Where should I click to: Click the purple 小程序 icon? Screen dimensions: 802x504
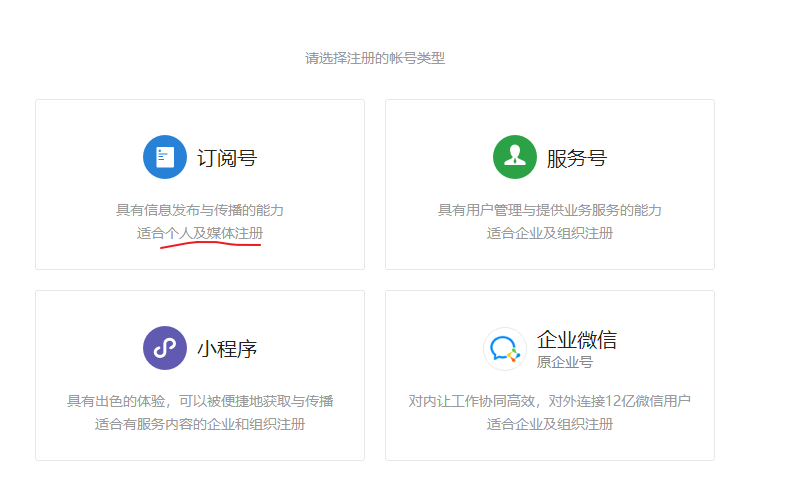coord(165,348)
